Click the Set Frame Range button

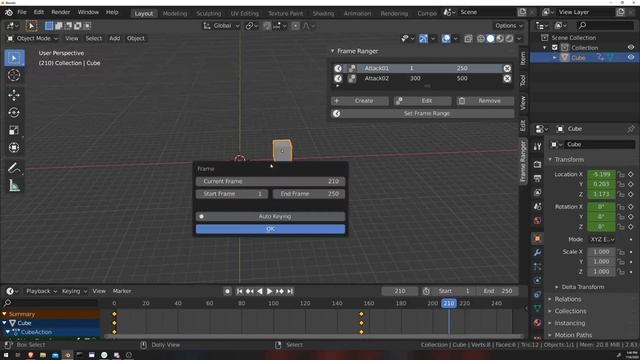click(x=422, y=113)
